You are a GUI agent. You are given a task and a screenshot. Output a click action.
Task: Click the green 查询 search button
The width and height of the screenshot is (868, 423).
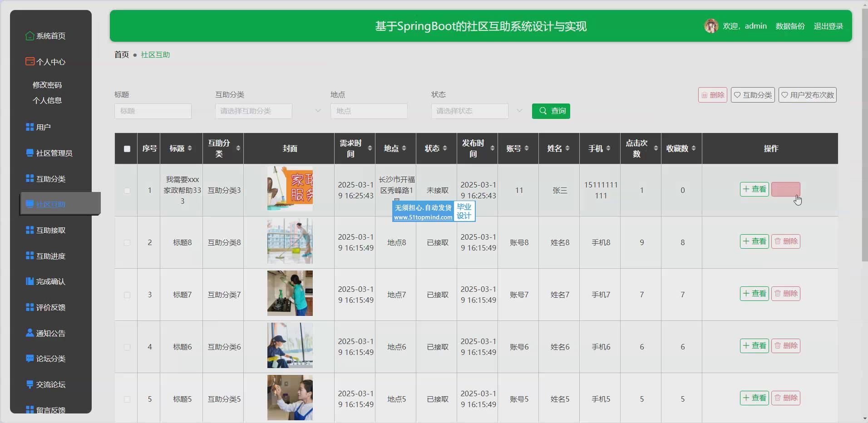click(551, 111)
